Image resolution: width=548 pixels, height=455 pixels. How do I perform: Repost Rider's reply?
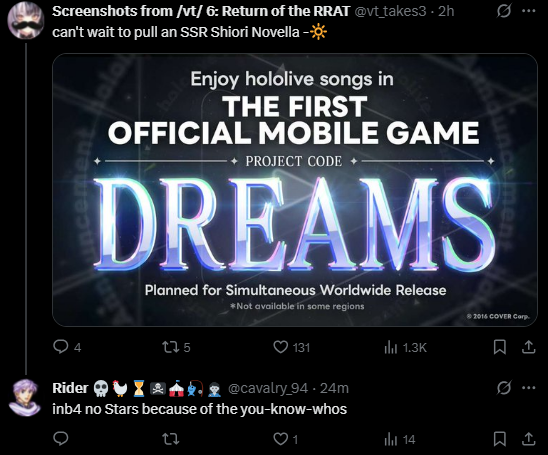(171, 439)
